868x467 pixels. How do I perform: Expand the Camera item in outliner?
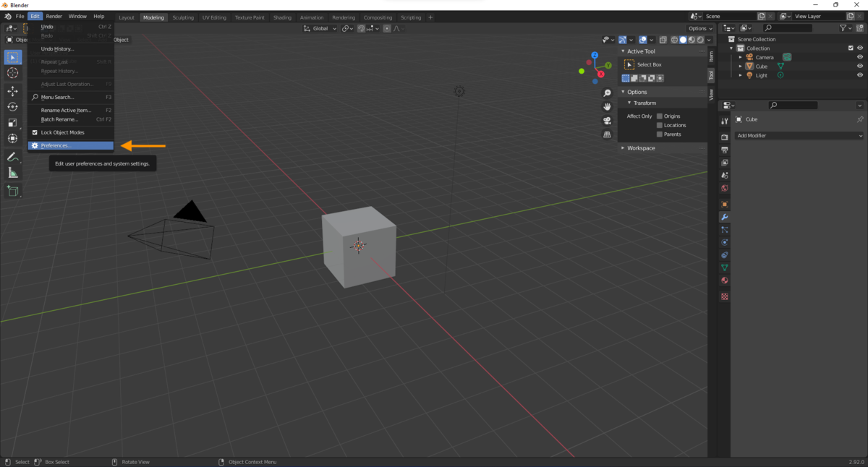click(x=740, y=57)
